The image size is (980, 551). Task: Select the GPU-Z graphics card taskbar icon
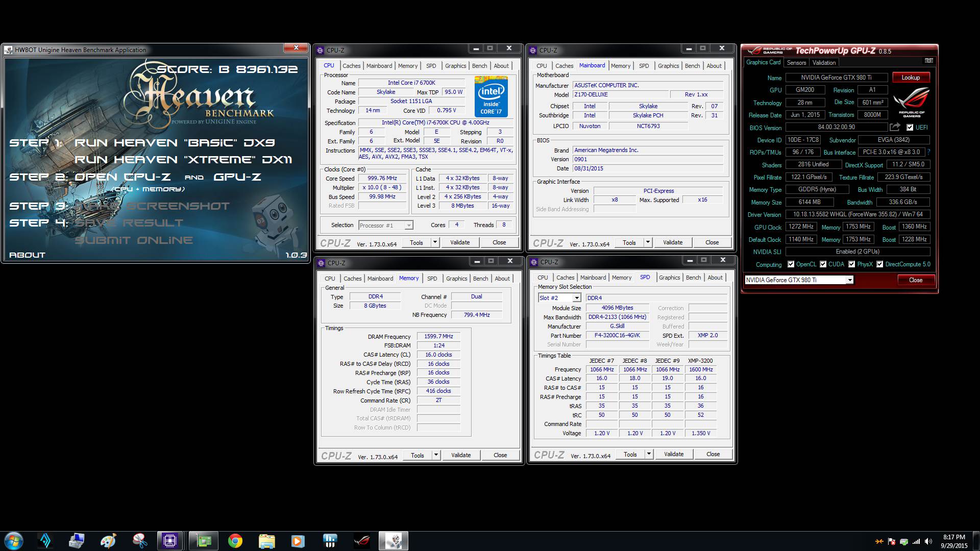pos(203,541)
